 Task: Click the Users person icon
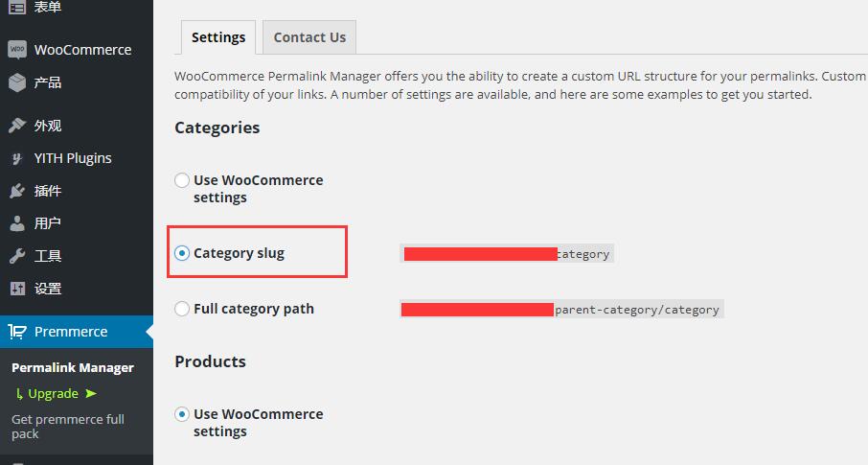pos(17,223)
